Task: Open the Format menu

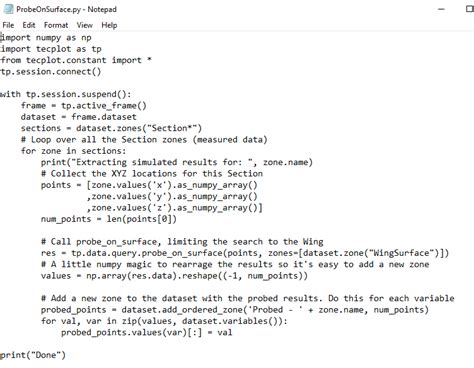Action: click(56, 25)
